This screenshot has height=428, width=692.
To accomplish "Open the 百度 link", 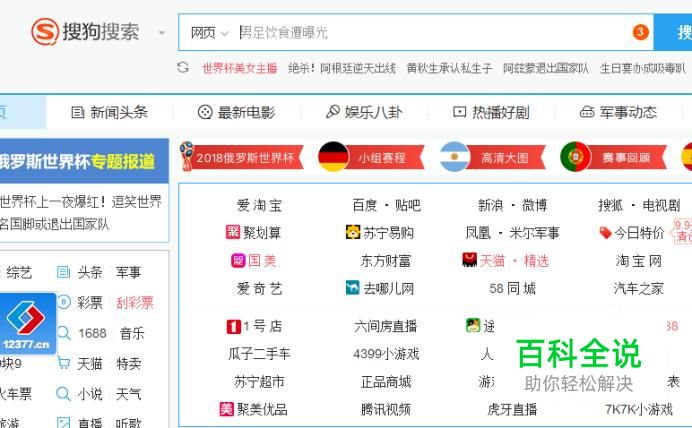I will (x=365, y=205).
